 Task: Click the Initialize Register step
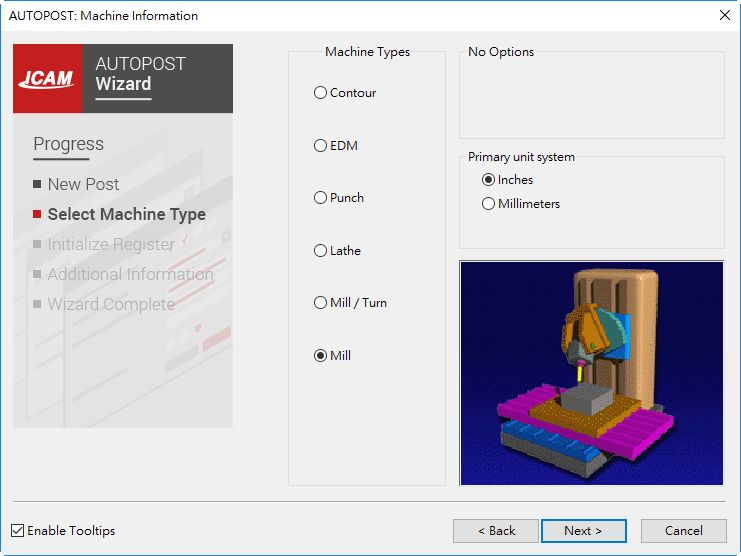point(110,244)
